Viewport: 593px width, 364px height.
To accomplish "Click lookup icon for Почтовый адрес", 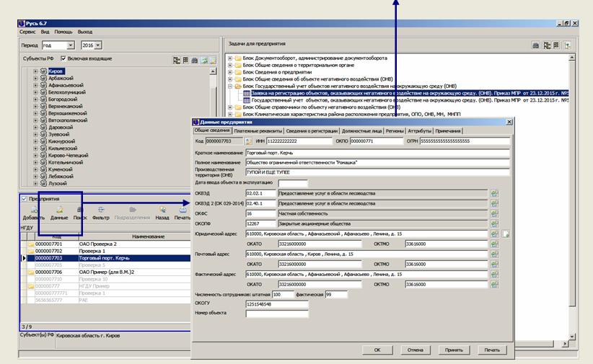I will click(x=495, y=254).
